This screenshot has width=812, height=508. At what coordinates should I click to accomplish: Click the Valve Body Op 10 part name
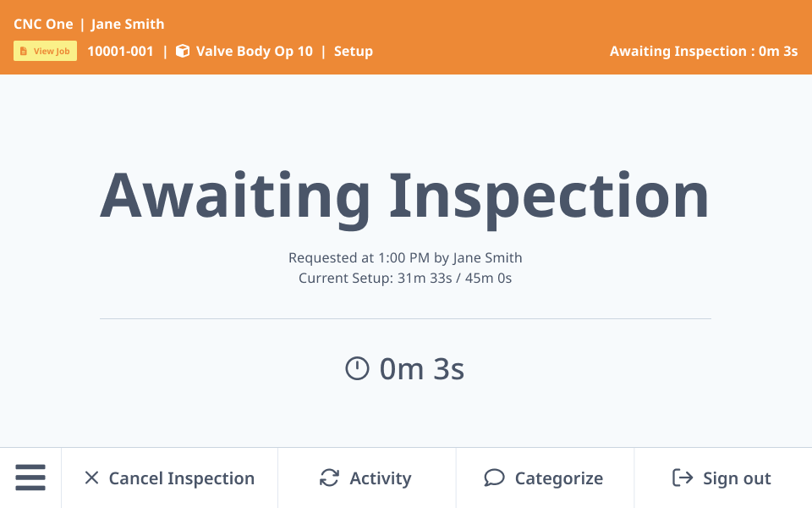pyautogui.click(x=253, y=51)
